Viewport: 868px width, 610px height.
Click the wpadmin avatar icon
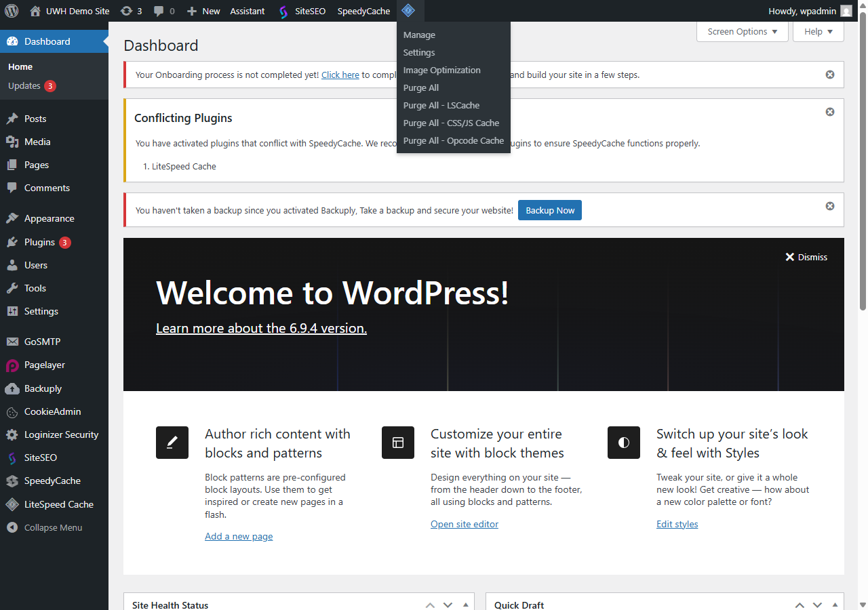coord(846,11)
